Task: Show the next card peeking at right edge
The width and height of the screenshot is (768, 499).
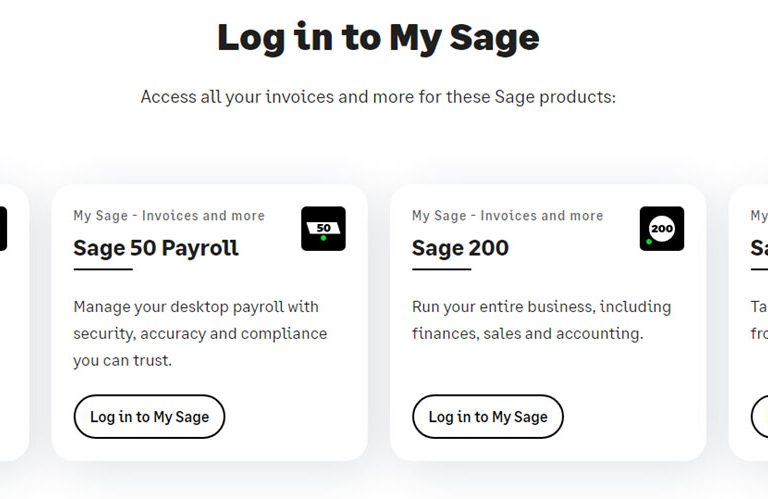Action: click(748, 323)
